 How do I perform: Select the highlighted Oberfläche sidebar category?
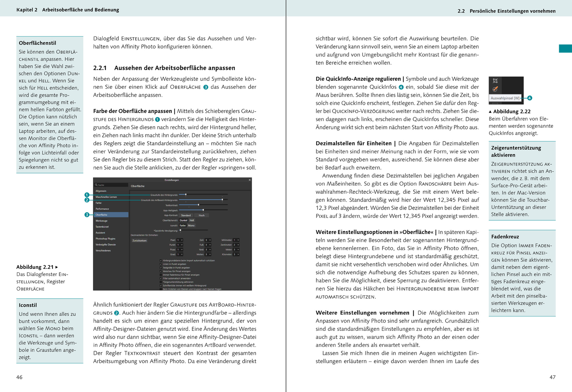click(x=111, y=215)
